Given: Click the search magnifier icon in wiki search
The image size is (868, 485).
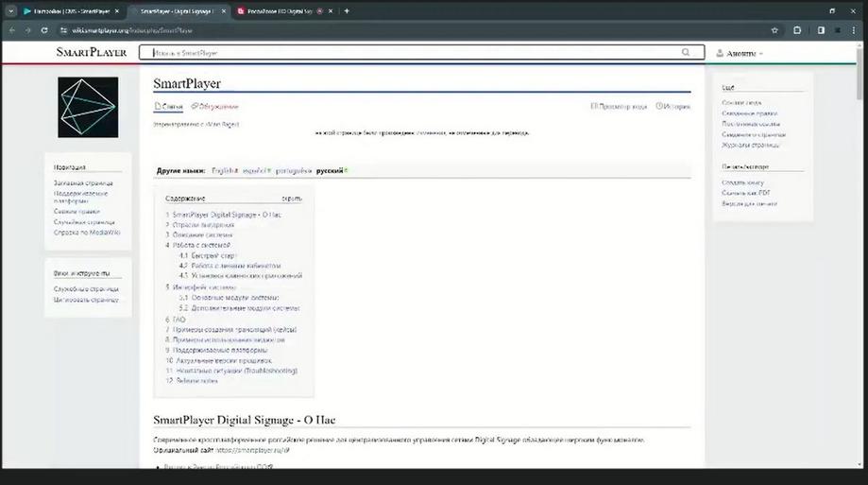Looking at the screenshot, I should pos(686,52).
